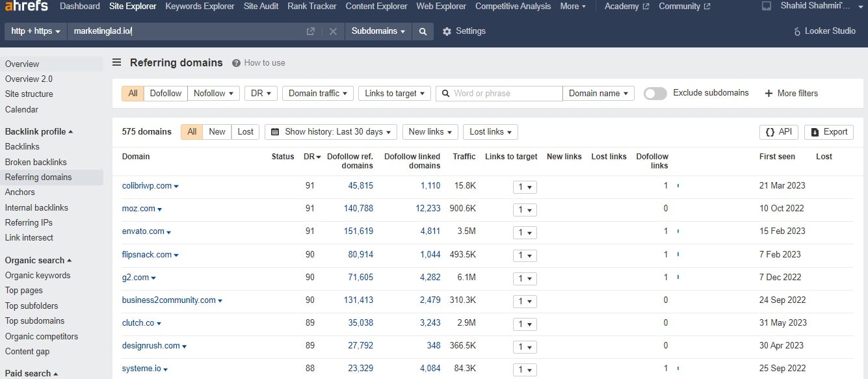
Task: Select All domains status filter
Action: point(192,132)
